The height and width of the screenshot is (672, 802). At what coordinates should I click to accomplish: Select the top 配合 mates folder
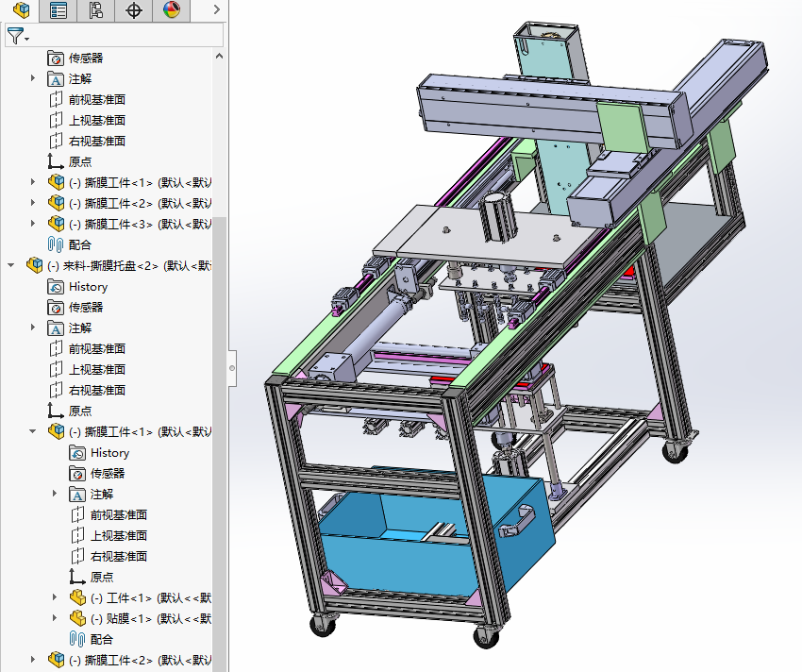point(69,244)
